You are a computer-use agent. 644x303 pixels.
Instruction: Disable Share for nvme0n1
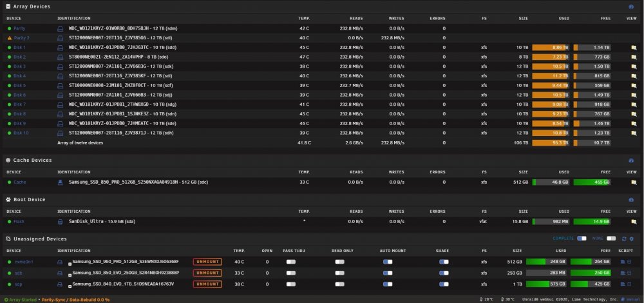pyautogui.click(x=444, y=262)
